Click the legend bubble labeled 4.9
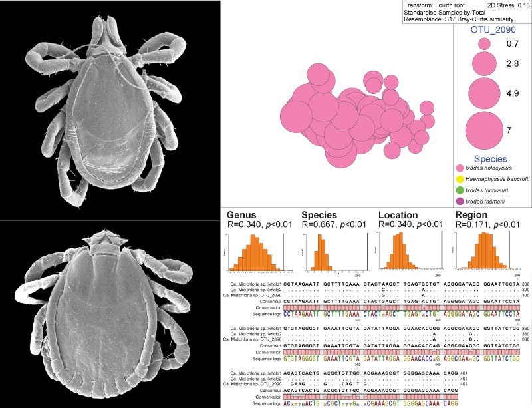Screen dimensions: 532x408 coord(484,93)
